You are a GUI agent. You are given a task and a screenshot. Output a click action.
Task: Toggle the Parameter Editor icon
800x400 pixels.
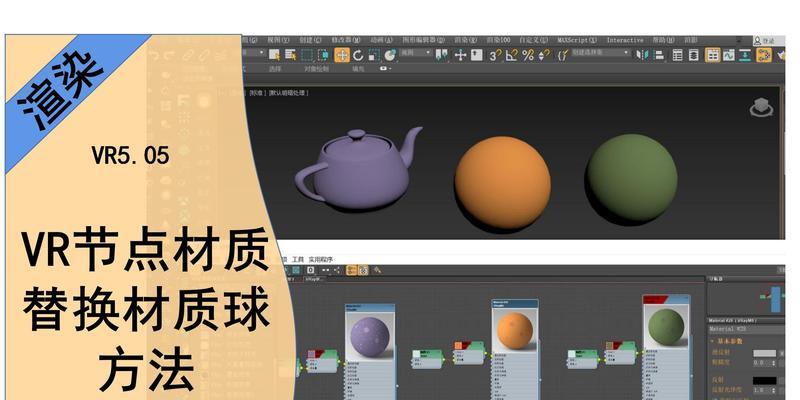pos(363,270)
